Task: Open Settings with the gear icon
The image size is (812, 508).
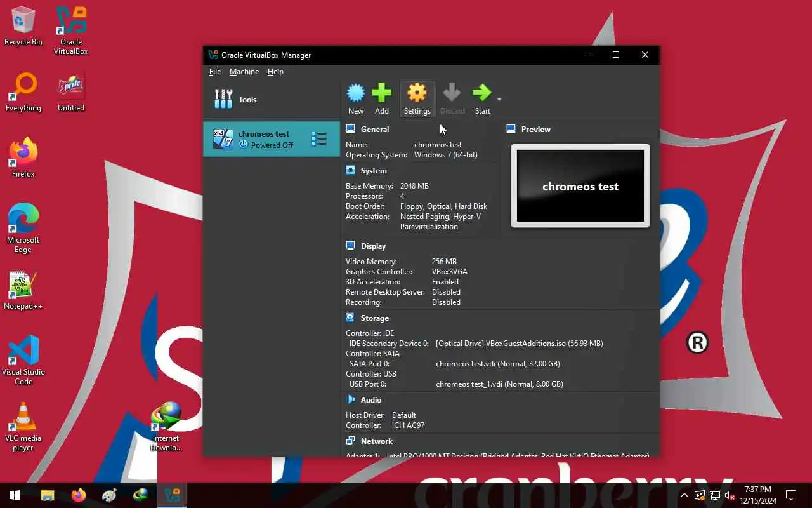Action: click(417, 99)
